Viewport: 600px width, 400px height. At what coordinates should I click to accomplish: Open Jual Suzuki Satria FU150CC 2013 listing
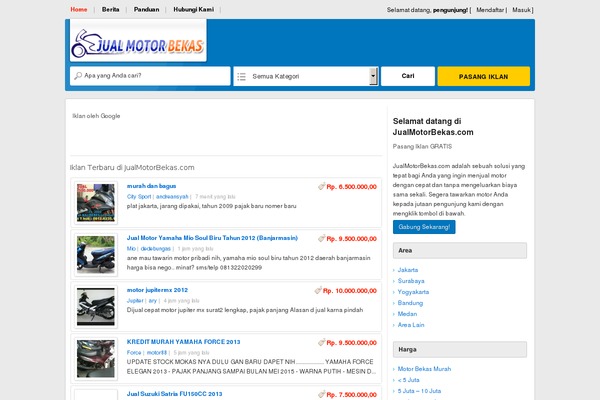point(174,393)
